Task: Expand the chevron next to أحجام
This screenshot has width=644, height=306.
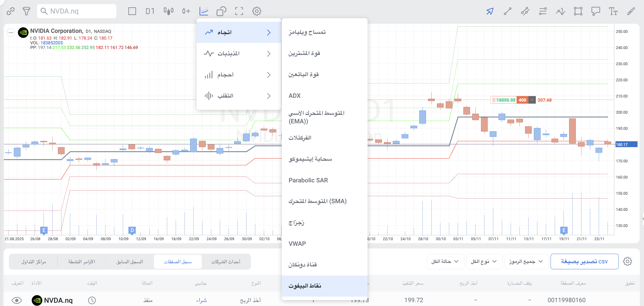Action: coord(269,75)
